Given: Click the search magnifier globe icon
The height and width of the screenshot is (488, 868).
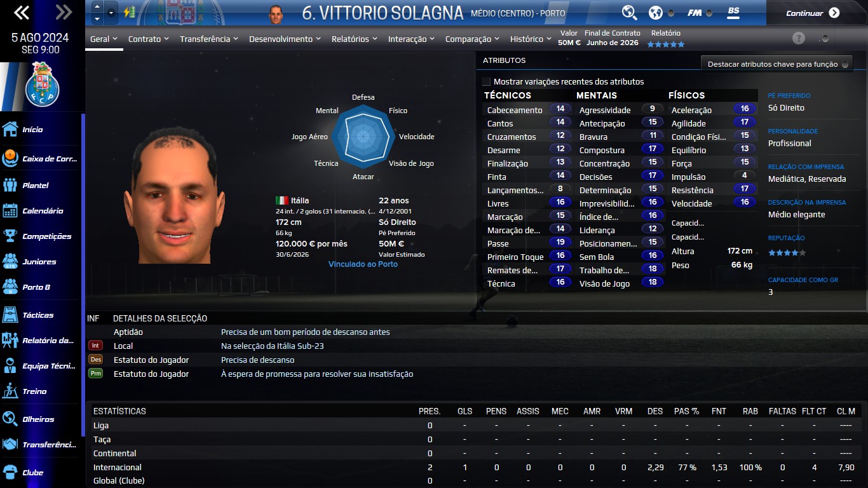Looking at the screenshot, I should [629, 12].
